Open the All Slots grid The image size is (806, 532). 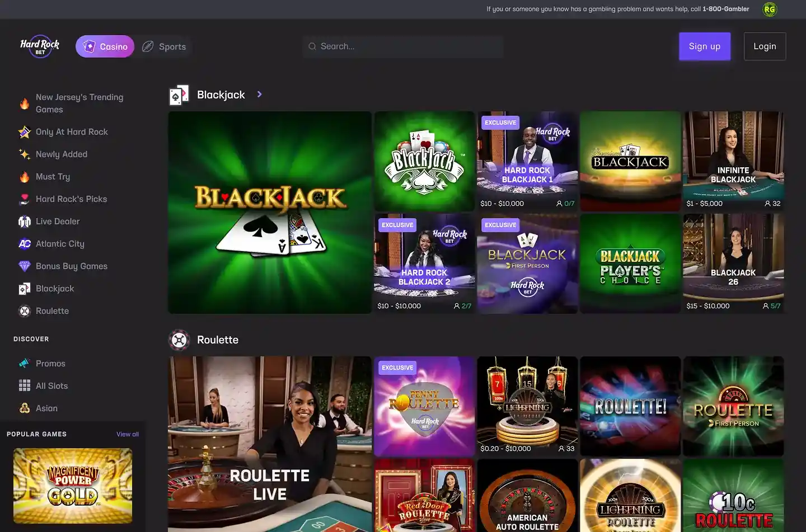51,385
